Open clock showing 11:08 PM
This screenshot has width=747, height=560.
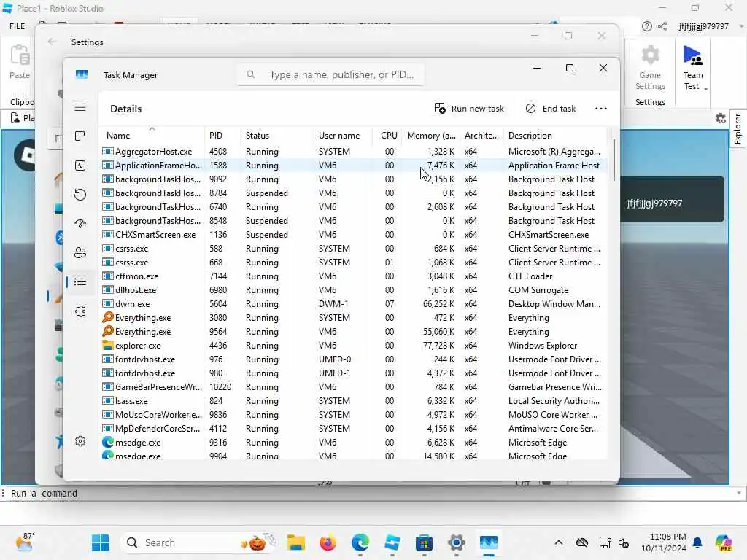(x=663, y=542)
